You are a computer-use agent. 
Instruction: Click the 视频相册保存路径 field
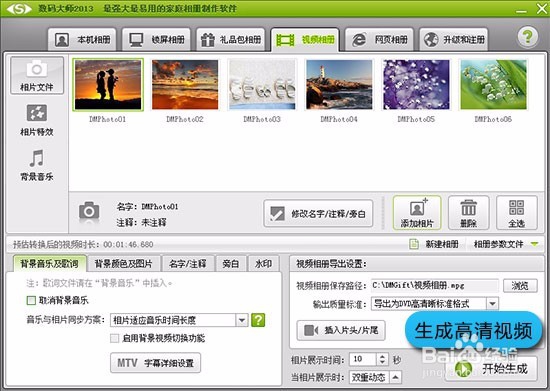(x=435, y=285)
